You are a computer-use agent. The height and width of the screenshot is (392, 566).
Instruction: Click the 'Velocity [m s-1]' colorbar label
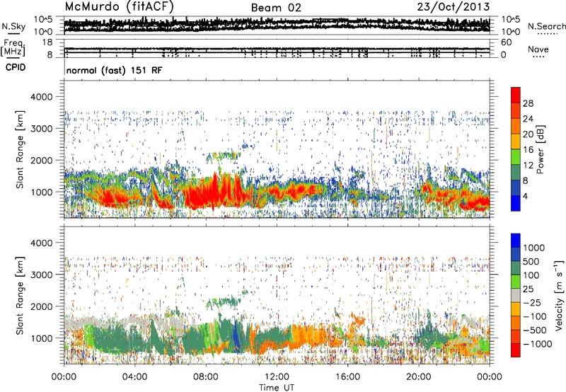pyautogui.click(x=559, y=295)
